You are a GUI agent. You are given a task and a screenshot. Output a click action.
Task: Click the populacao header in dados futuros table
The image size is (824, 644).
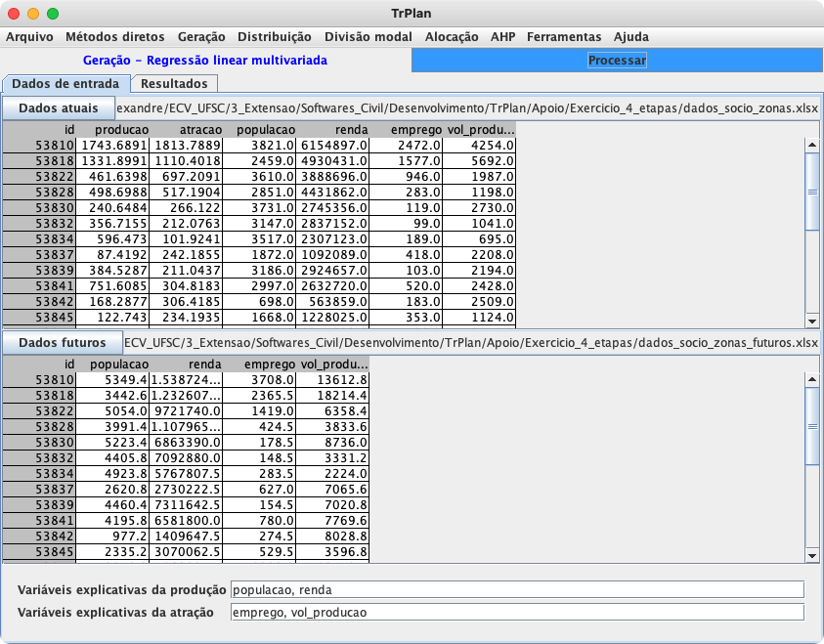pos(112,365)
